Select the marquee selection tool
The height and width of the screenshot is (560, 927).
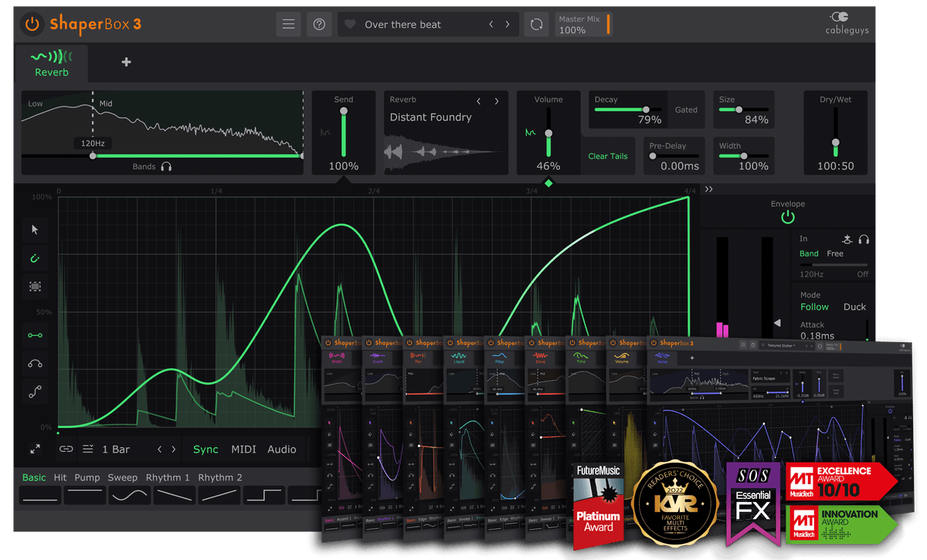35,286
